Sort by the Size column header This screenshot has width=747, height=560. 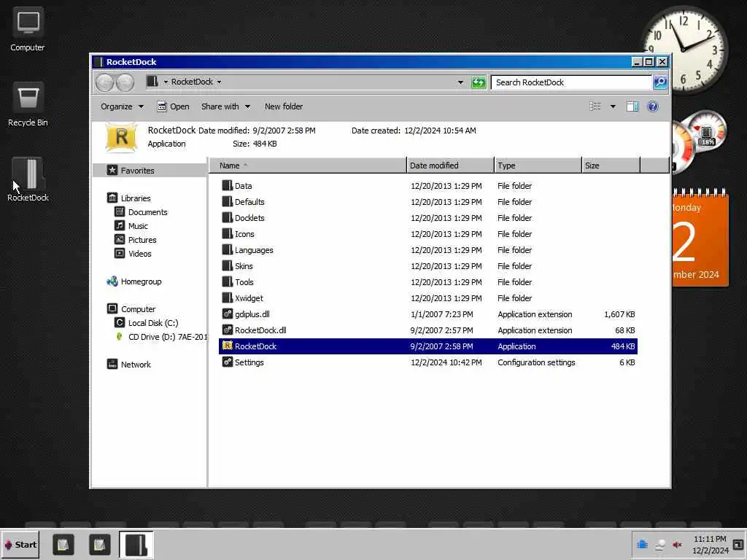[x=611, y=166]
